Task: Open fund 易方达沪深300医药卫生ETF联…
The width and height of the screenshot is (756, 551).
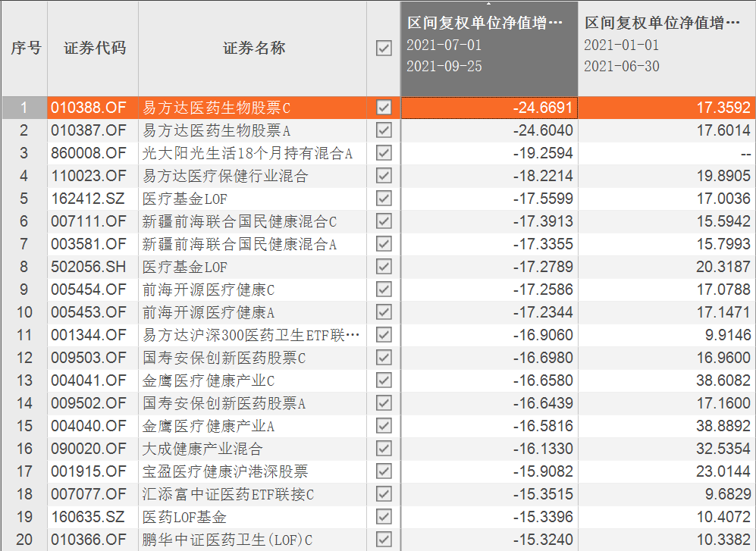Action: pos(251,334)
